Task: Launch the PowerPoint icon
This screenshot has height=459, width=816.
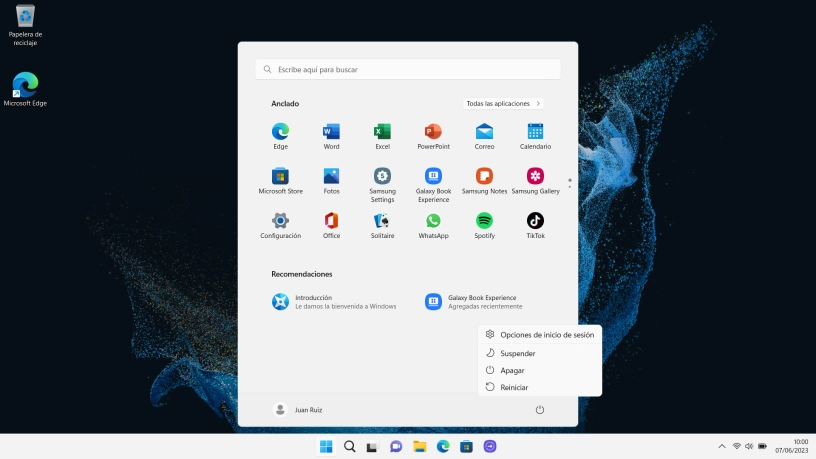Action: pos(433,136)
